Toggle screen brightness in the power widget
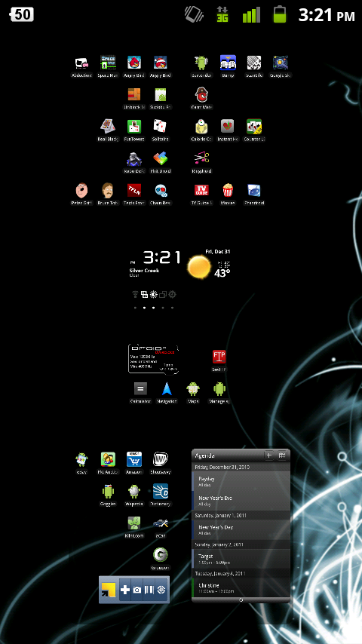 (154, 295)
